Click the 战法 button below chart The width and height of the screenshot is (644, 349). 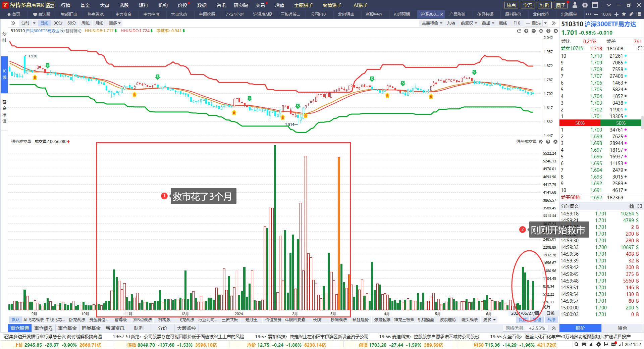pos(551,320)
